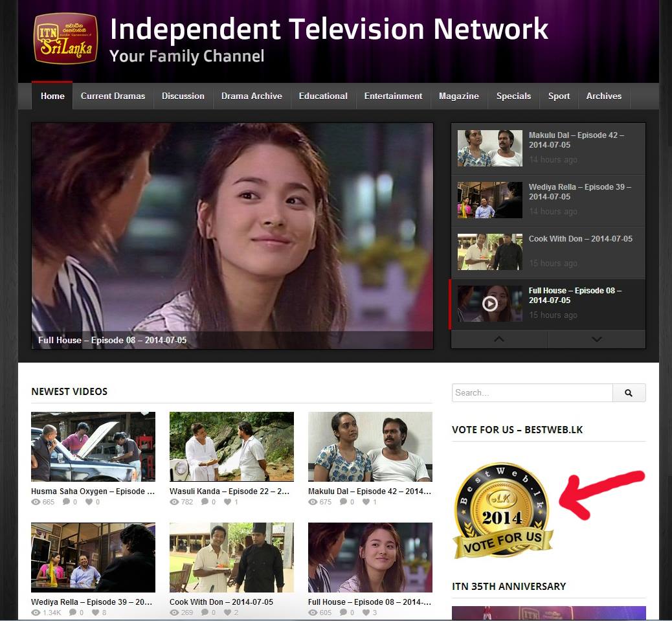
Task: Click Newest Videos title Cook With Don – 2014-07-05
Action: point(221,602)
